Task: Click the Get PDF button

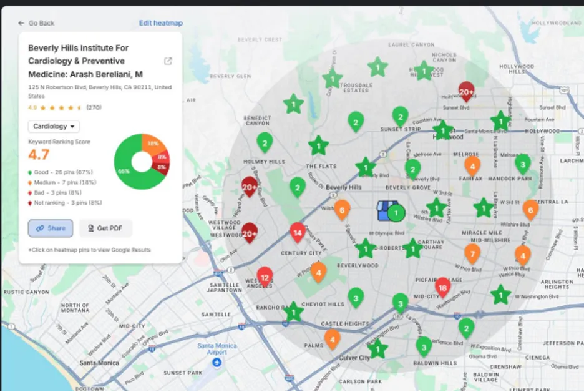Action: click(x=105, y=228)
